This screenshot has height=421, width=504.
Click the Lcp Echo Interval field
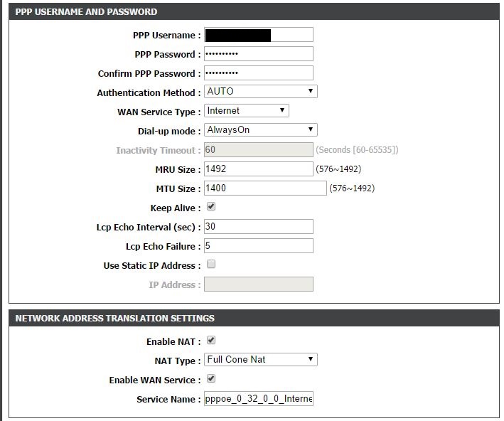coord(258,226)
